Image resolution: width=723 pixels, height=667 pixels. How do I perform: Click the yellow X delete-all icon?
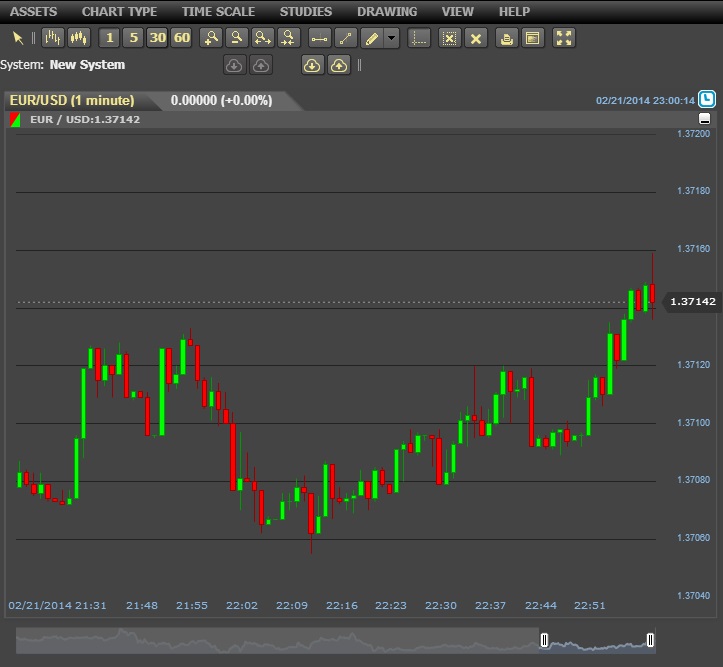(x=475, y=38)
